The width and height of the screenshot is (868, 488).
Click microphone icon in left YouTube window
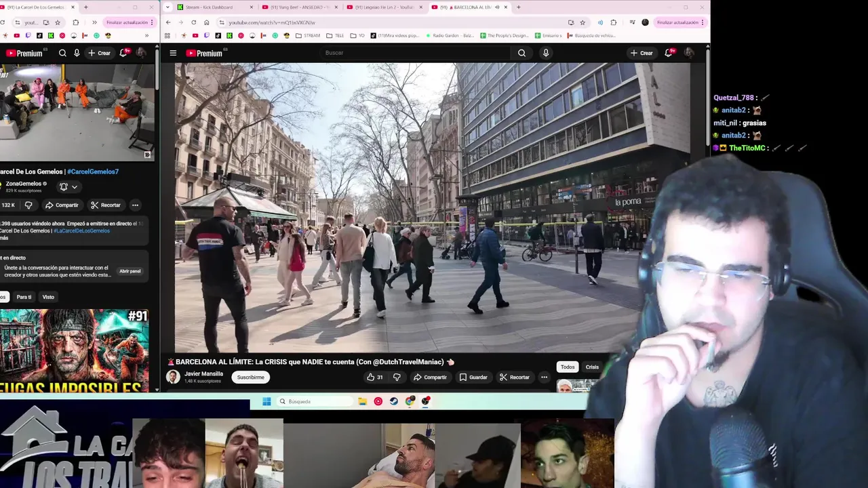pyautogui.click(x=77, y=53)
